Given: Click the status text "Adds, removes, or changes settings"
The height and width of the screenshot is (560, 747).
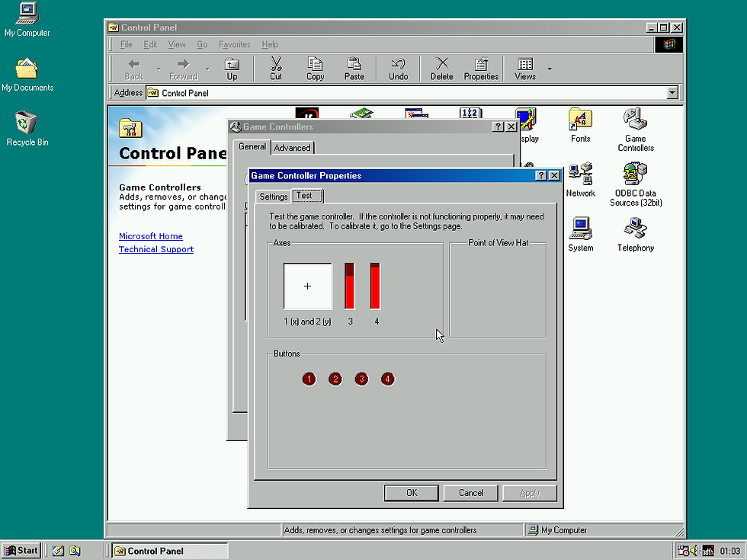Looking at the screenshot, I should click(x=380, y=530).
